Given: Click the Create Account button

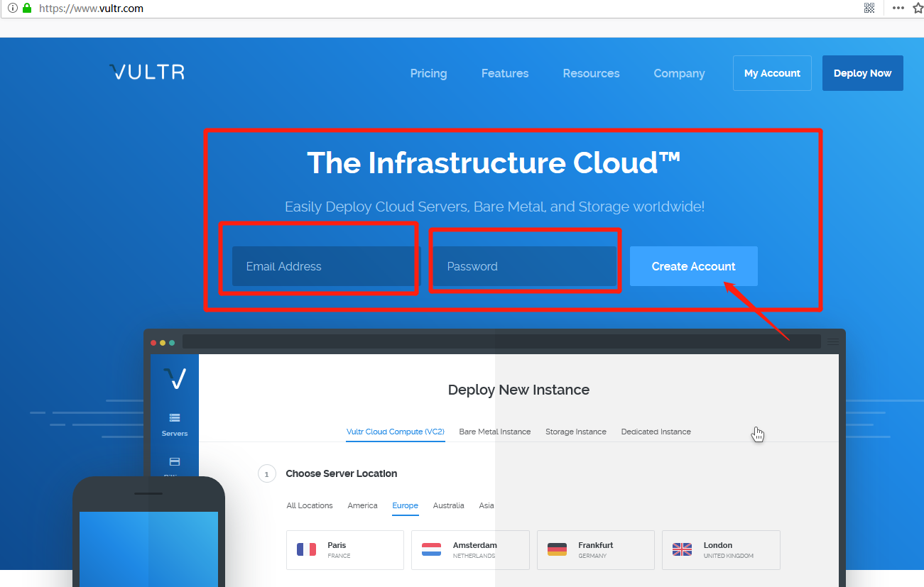Looking at the screenshot, I should click(x=694, y=266).
